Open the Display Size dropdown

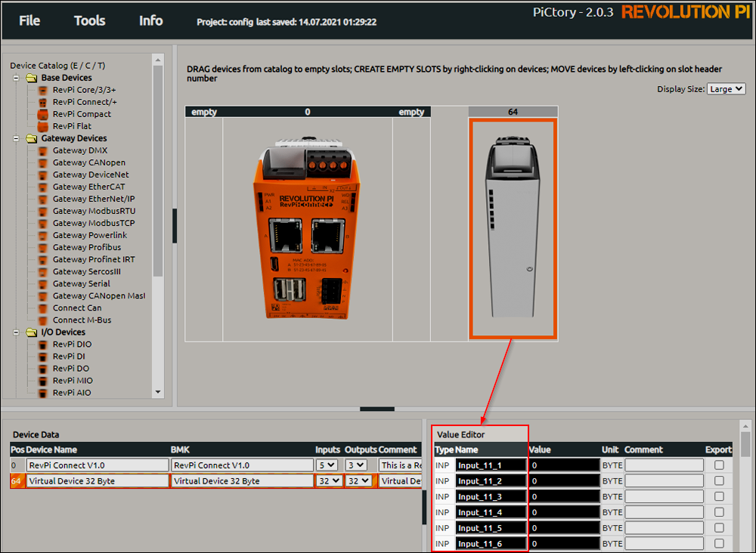726,89
